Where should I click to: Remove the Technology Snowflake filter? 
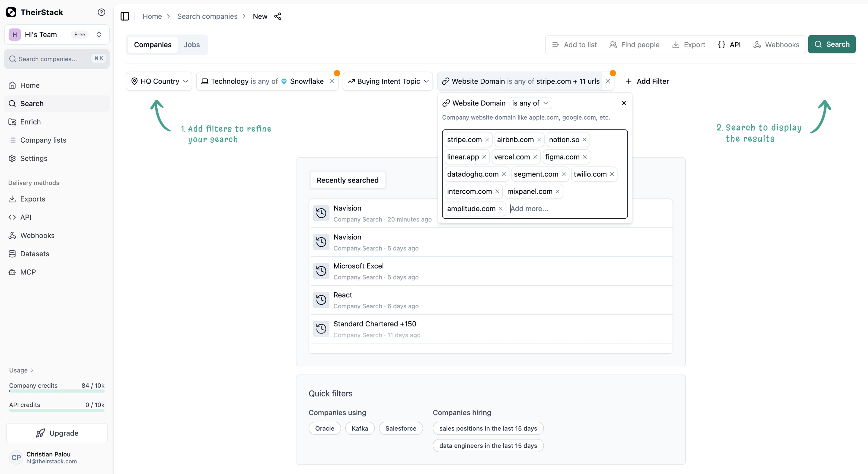point(332,81)
